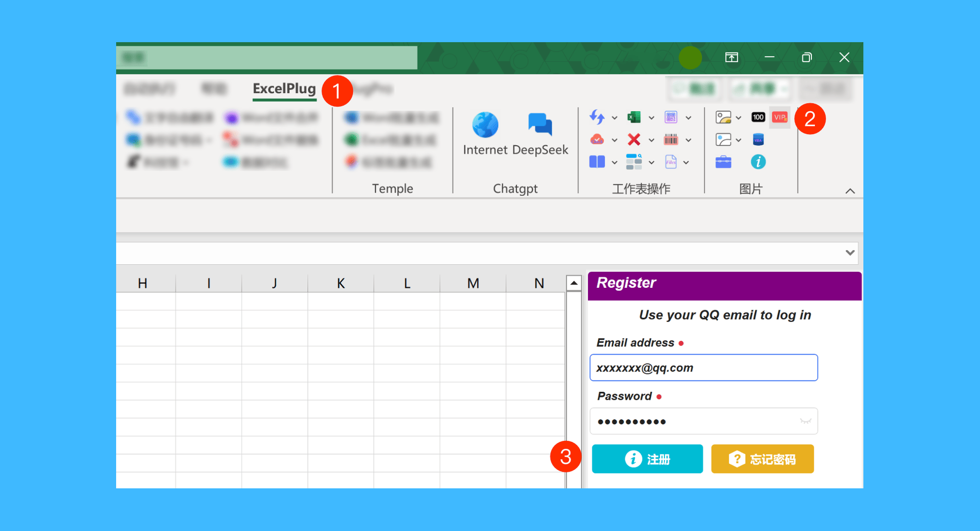
Task: Select column header M
Action: [473, 283]
